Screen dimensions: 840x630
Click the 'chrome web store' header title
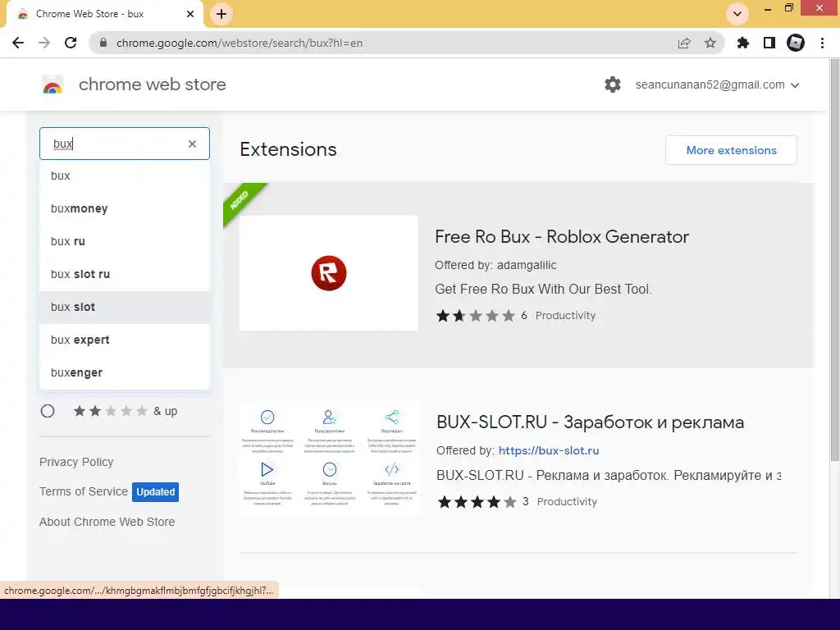(x=152, y=84)
